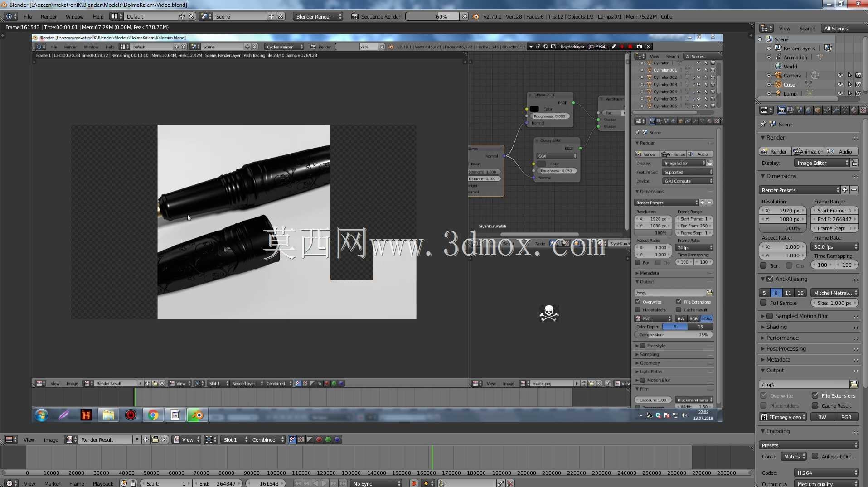Show only the blue channel in image editor

point(337,439)
